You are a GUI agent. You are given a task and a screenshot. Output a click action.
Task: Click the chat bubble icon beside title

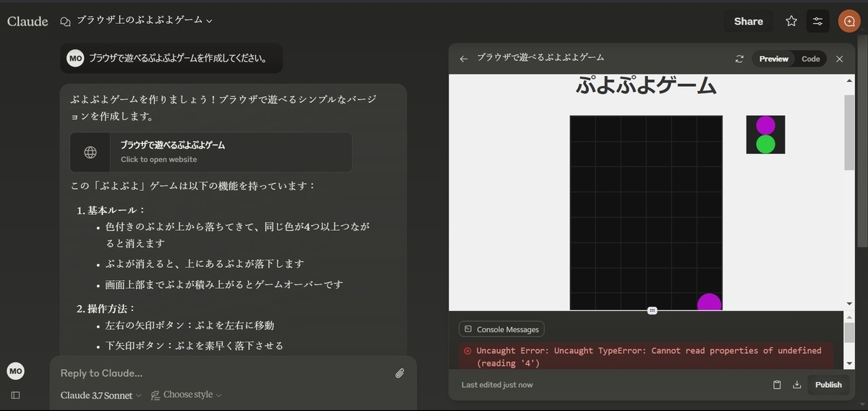[x=66, y=21]
